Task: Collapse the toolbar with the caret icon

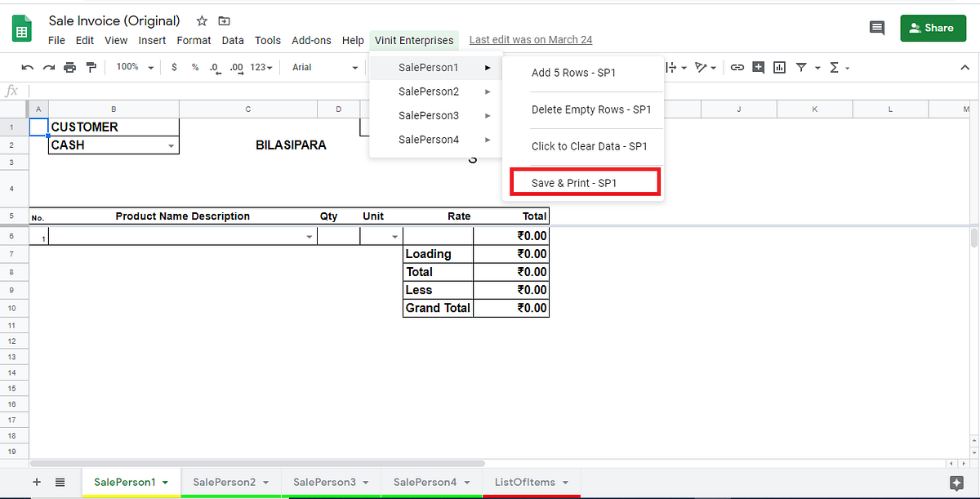Action: pos(964,67)
